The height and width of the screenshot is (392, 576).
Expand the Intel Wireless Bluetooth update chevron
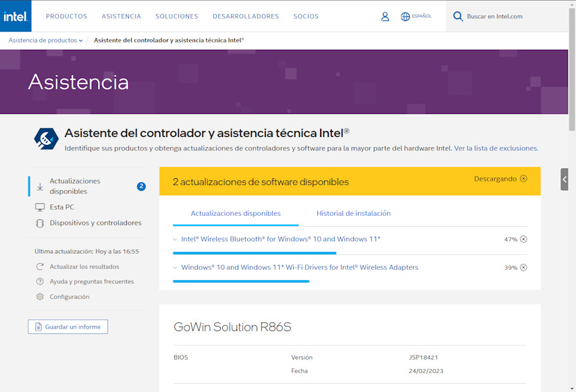pyautogui.click(x=175, y=240)
